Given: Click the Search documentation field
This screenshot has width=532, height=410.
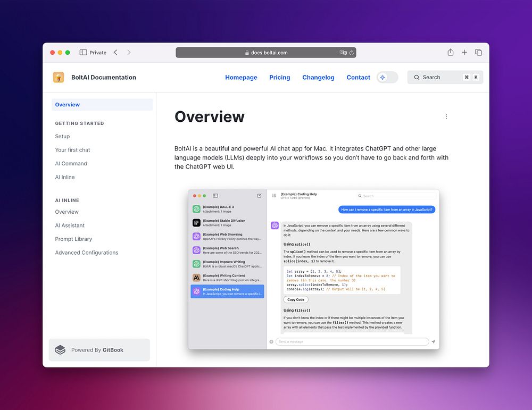Looking at the screenshot, I should click(445, 77).
